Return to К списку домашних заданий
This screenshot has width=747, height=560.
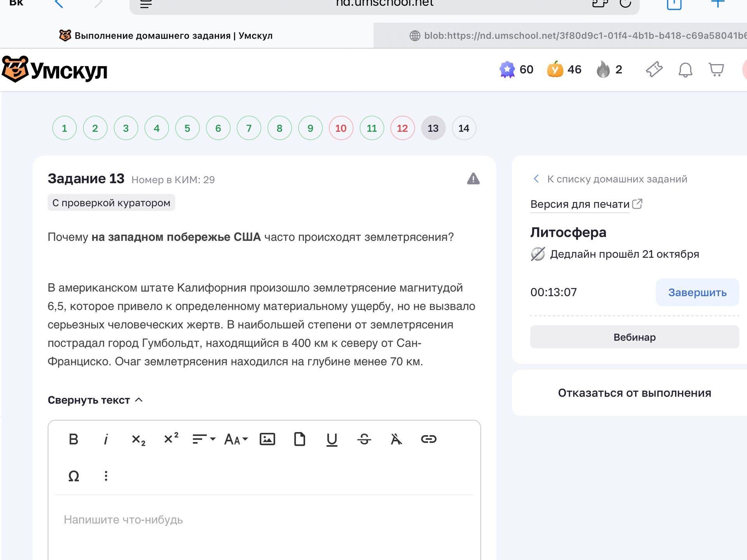(x=610, y=179)
